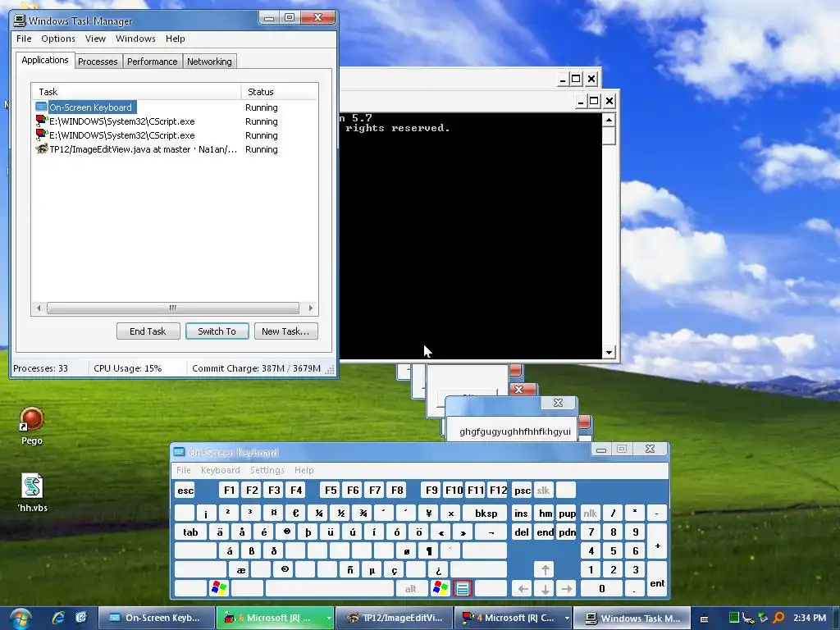Toggle the scroll lock (slk) key
The width and height of the screenshot is (840, 630).
(x=543, y=491)
